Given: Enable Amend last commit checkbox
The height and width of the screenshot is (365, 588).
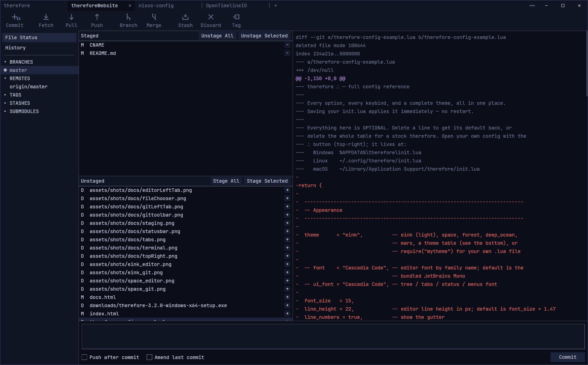Looking at the screenshot, I should pyautogui.click(x=149, y=357).
